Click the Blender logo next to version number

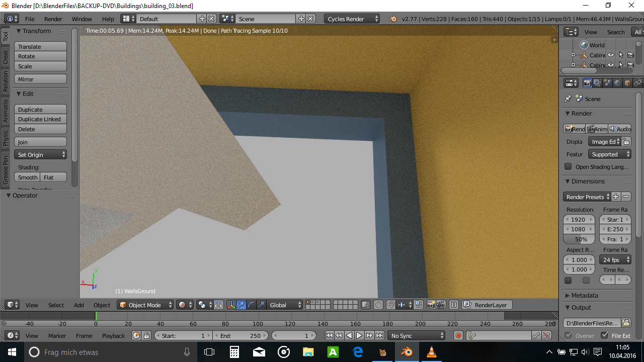coord(393,19)
